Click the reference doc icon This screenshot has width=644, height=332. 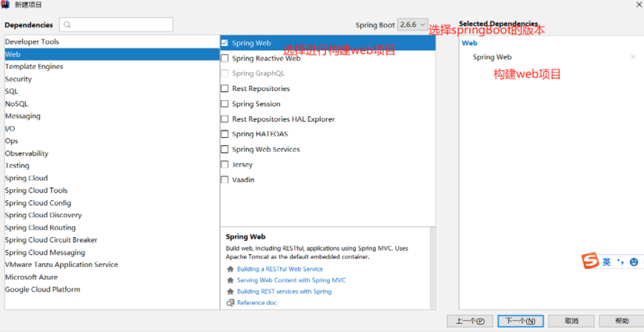[230, 303]
